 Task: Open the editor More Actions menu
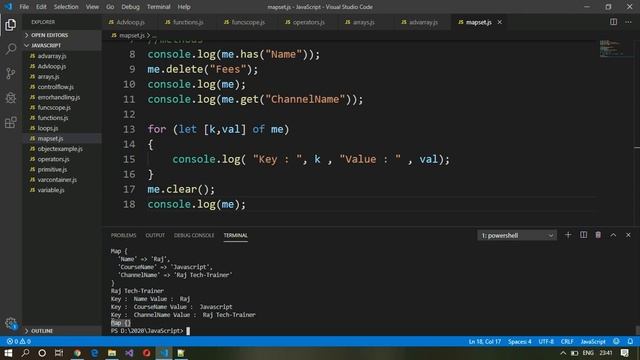click(628, 22)
